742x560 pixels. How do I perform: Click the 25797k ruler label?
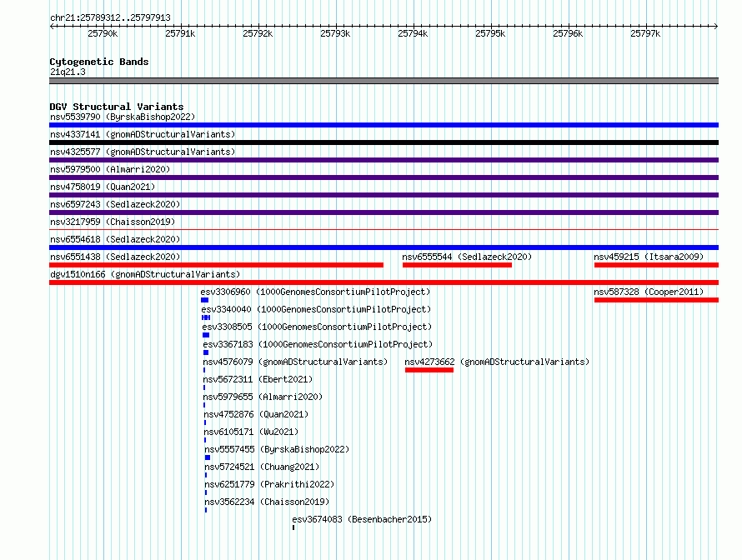tap(645, 33)
